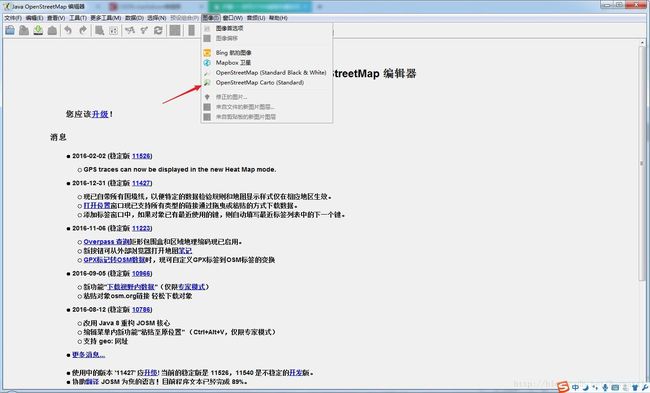Choose OpenStreetMap (Standard Black & White)
This screenshot has height=393, width=650.
tap(267, 73)
